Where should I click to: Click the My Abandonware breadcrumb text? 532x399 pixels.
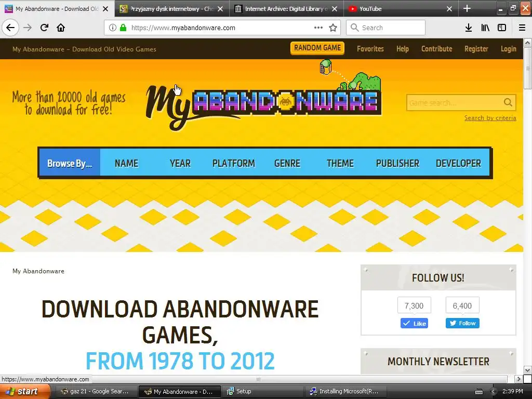click(x=38, y=271)
